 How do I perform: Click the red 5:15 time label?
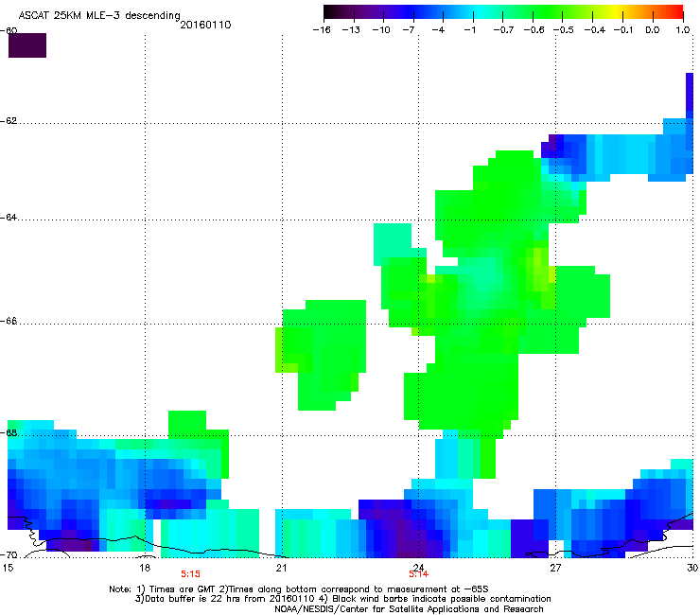(191, 574)
